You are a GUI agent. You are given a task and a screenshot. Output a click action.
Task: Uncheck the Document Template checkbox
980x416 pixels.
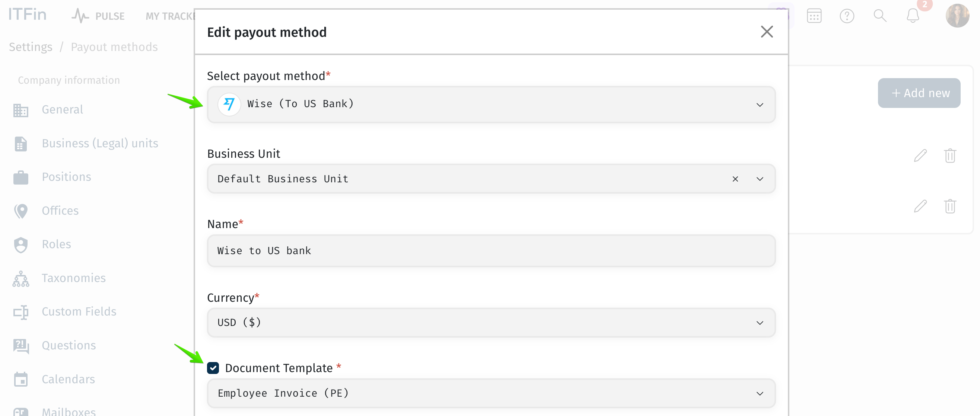[x=213, y=368]
